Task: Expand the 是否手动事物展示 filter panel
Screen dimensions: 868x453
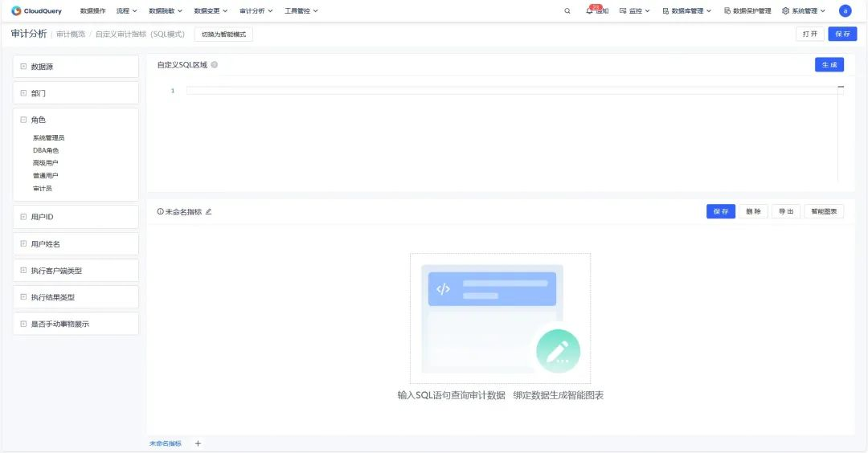Action: point(23,324)
